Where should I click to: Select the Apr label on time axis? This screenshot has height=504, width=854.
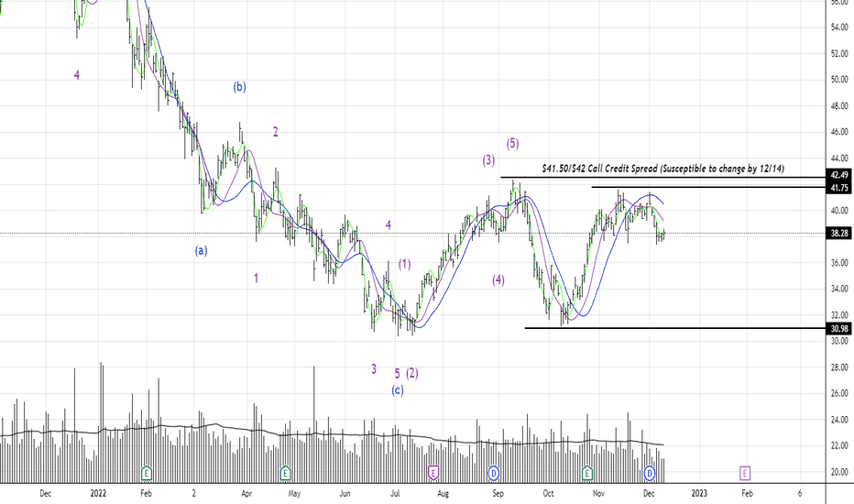point(246,494)
